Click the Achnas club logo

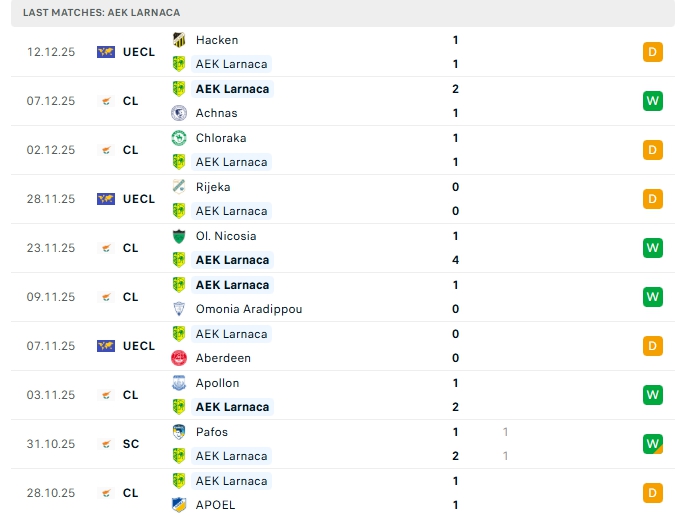point(179,113)
